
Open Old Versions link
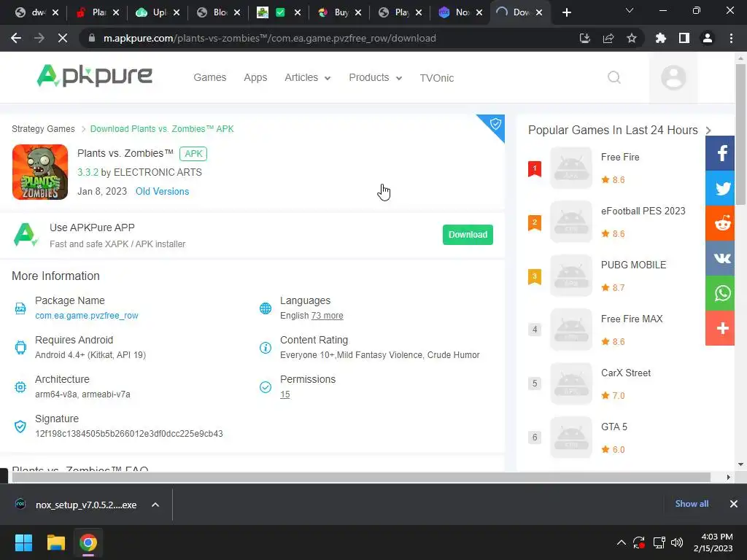(x=163, y=192)
